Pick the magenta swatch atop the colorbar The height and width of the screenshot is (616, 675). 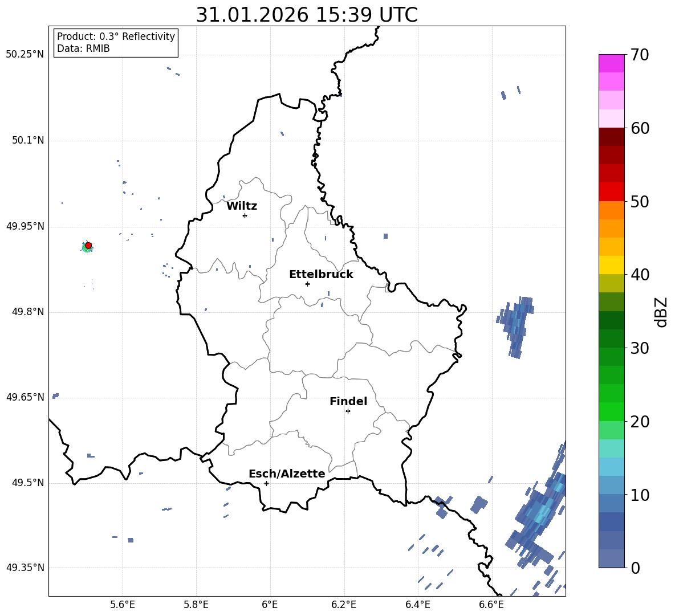pos(611,63)
